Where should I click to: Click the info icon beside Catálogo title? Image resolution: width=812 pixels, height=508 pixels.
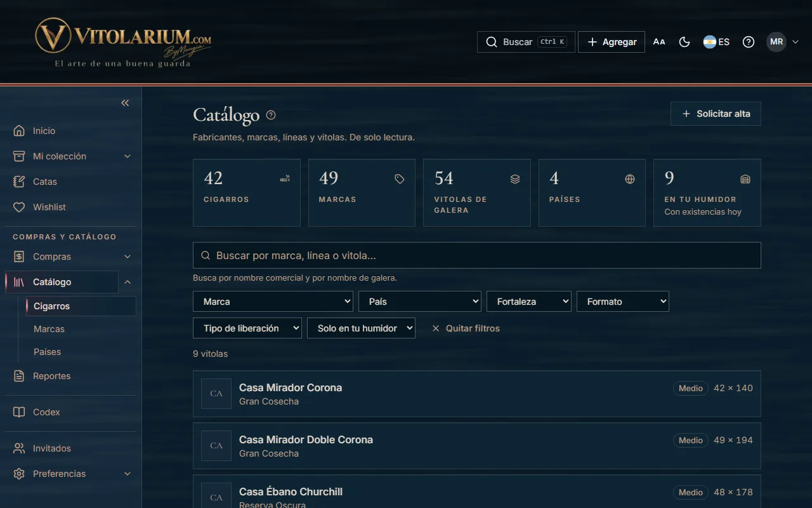(x=271, y=115)
